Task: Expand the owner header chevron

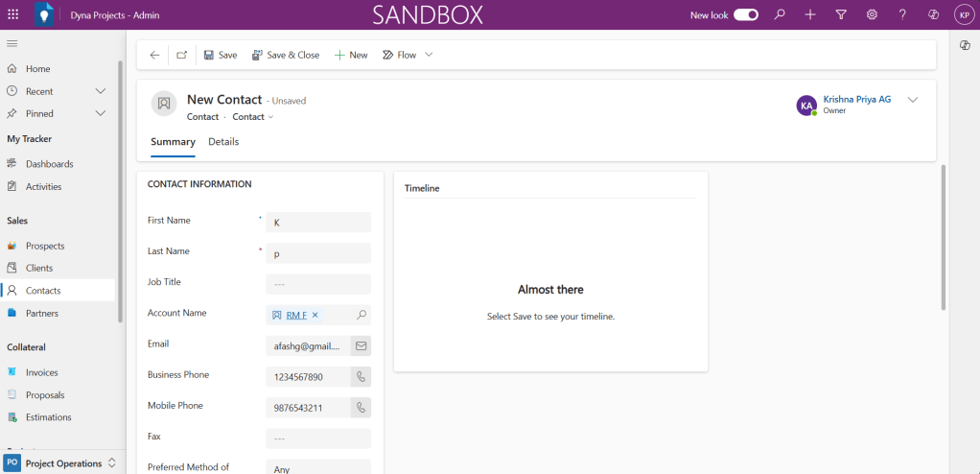Action: [x=912, y=100]
